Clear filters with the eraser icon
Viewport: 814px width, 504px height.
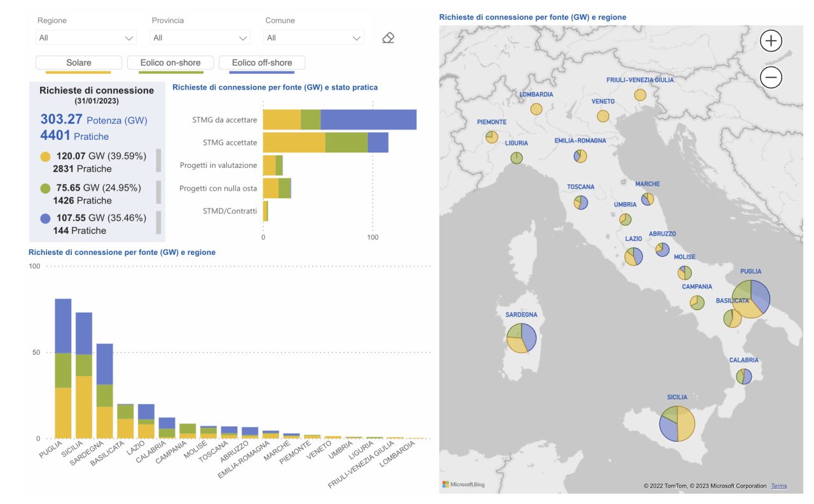388,37
